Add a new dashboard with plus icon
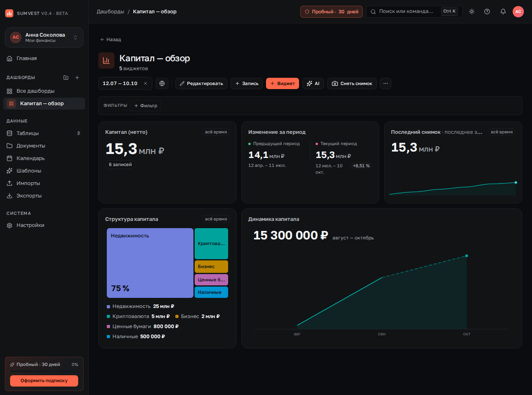The image size is (532, 395). point(77,77)
